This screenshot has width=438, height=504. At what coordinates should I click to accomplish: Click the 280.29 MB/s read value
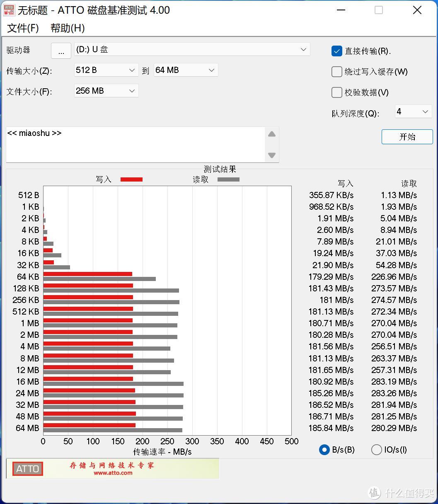394,428
